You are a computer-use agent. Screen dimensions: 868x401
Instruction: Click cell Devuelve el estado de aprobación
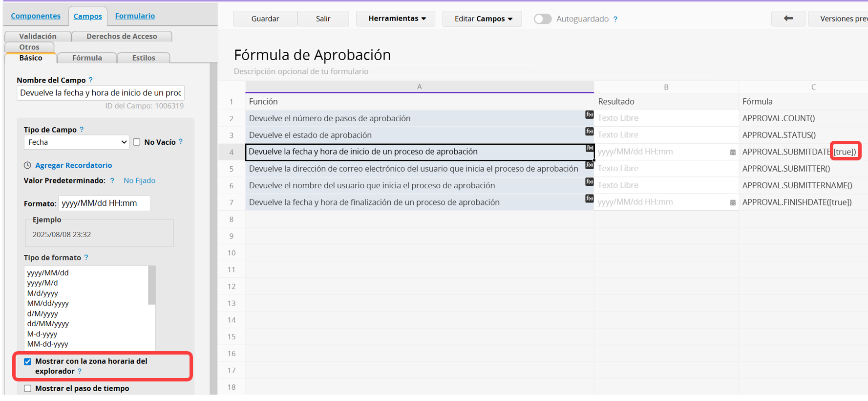pyautogui.click(x=420, y=135)
